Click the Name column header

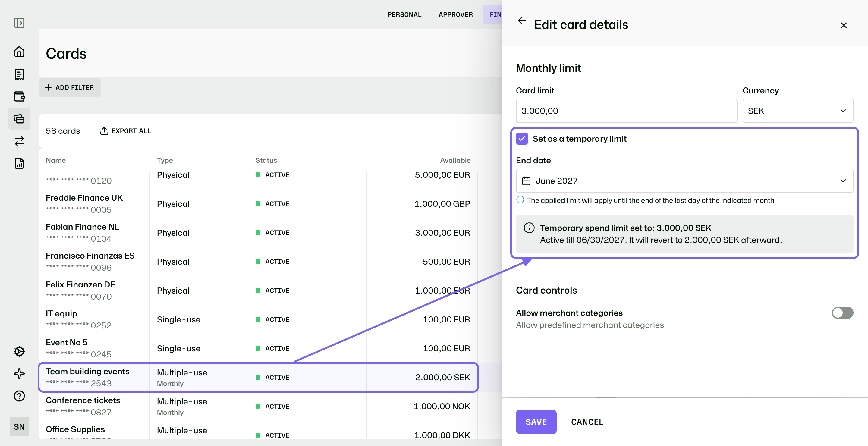pos(55,160)
